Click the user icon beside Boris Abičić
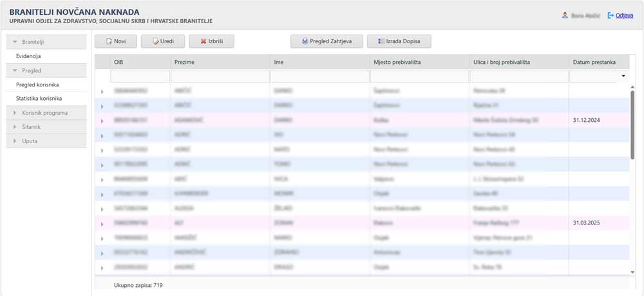This screenshot has width=644, height=296. (x=565, y=15)
